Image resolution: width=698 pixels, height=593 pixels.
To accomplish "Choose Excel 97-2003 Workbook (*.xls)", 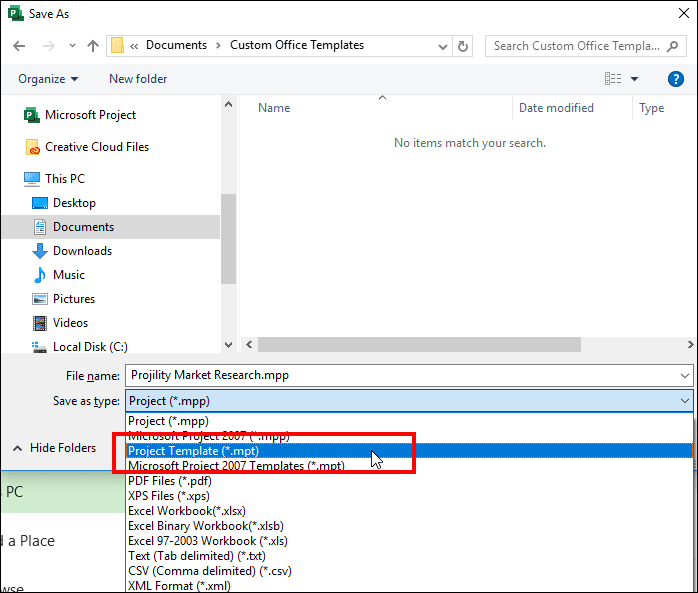I will pyautogui.click(x=409, y=541).
